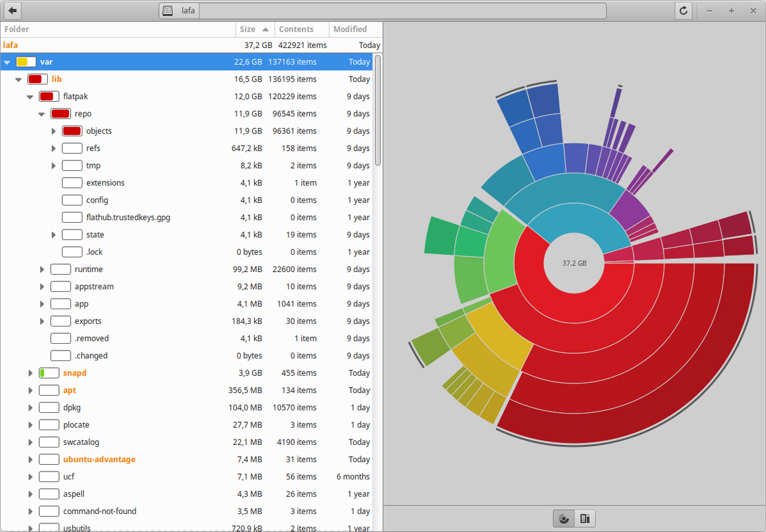Select the command-not-found folder row
766x532 pixels.
click(x=187, y=511)
